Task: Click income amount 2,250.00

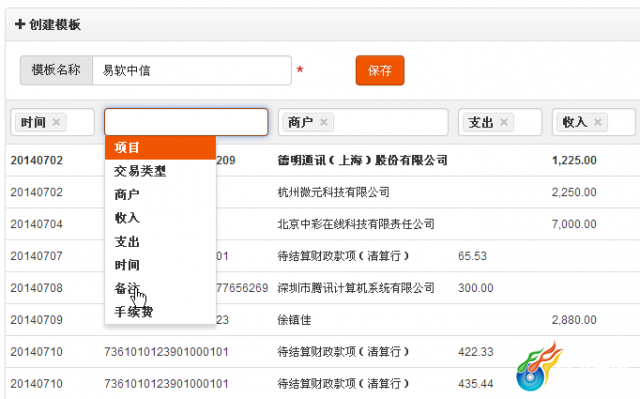Action: (x=574, y=192)
